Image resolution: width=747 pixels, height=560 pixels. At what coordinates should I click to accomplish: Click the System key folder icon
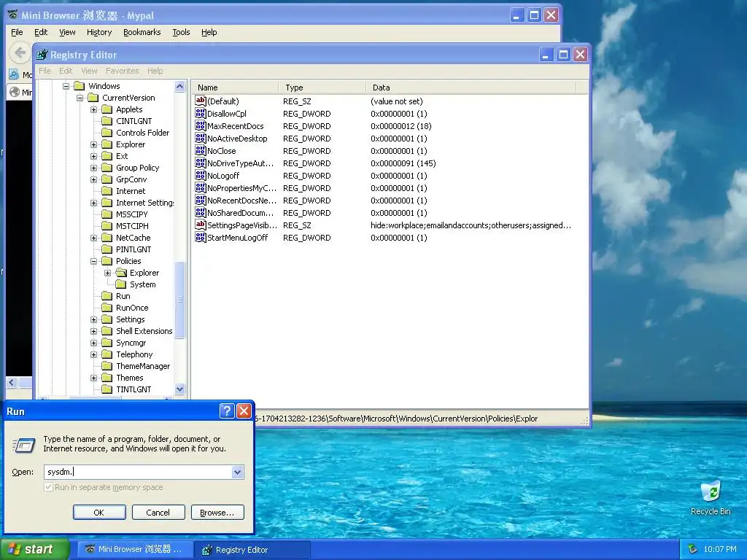[x=122, y=284]
